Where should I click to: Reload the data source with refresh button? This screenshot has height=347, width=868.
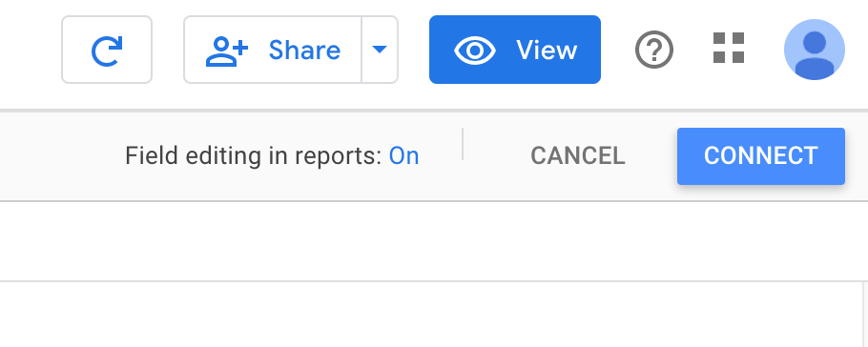point(107,50)
